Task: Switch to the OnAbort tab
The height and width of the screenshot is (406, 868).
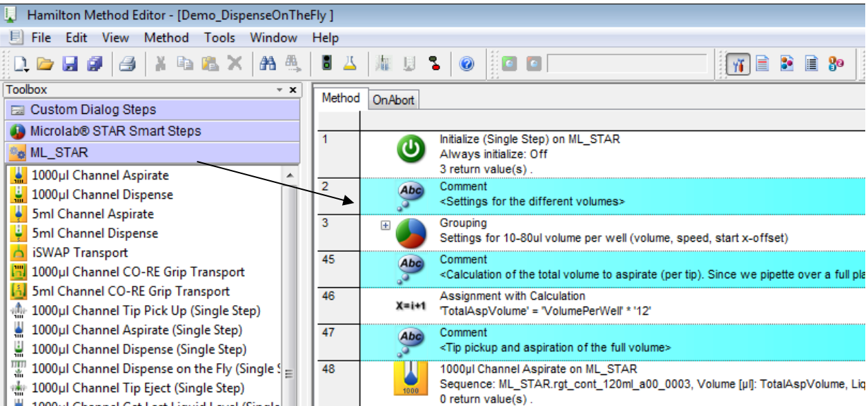Action: [393, 100]
